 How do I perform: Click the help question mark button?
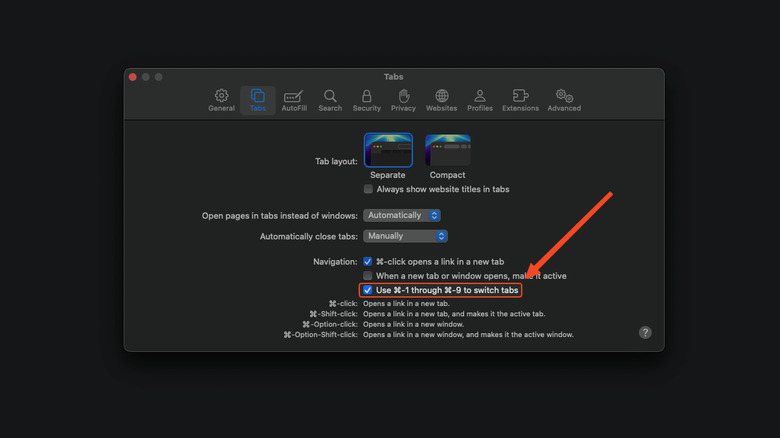pyautogui.click(x=645, y=333)
